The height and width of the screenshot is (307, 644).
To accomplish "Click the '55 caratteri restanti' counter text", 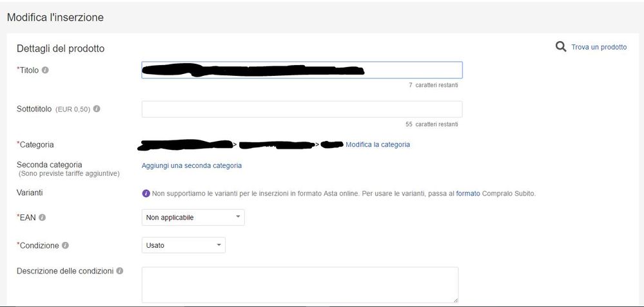I will tap(432, 124).
